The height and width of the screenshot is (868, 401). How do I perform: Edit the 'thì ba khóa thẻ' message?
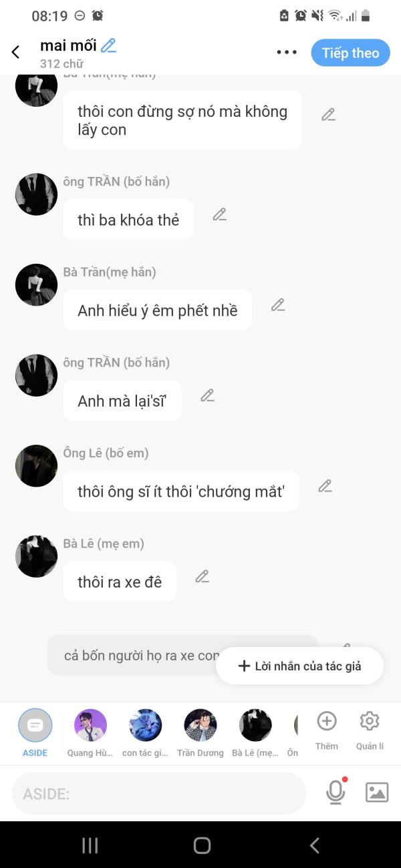tap(220, 214)
